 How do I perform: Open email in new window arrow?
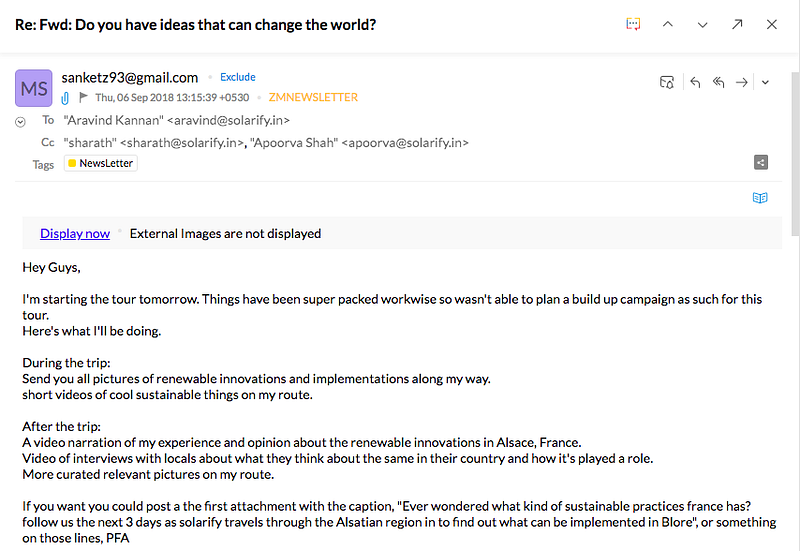click(737, 24)
